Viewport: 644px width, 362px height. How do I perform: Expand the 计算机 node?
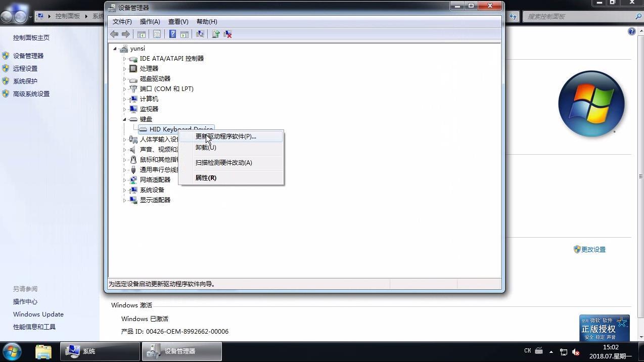point(124,99)
